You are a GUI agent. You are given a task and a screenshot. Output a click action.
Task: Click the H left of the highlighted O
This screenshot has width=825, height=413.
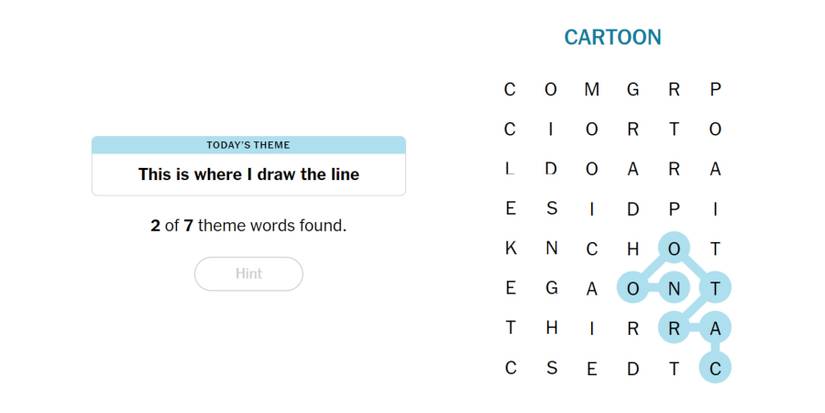pyautogui.click(x=633, y=249)
